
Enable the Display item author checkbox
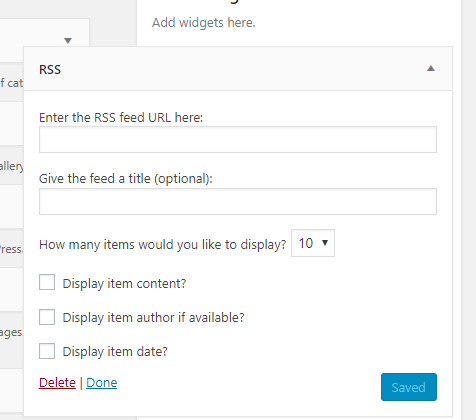[x=47, y=317]
